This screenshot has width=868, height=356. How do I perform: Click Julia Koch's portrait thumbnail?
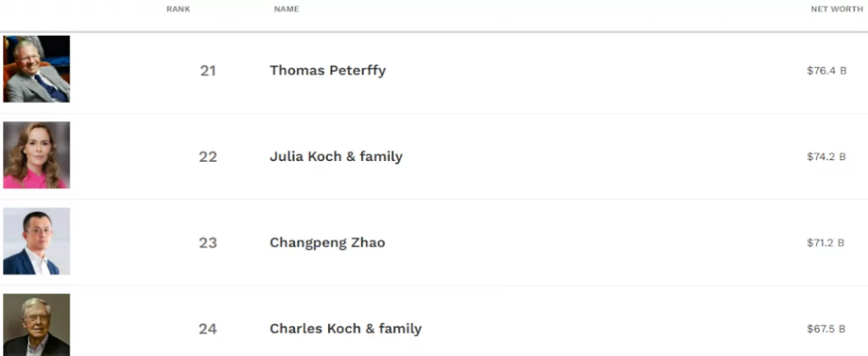click(36, 155)
